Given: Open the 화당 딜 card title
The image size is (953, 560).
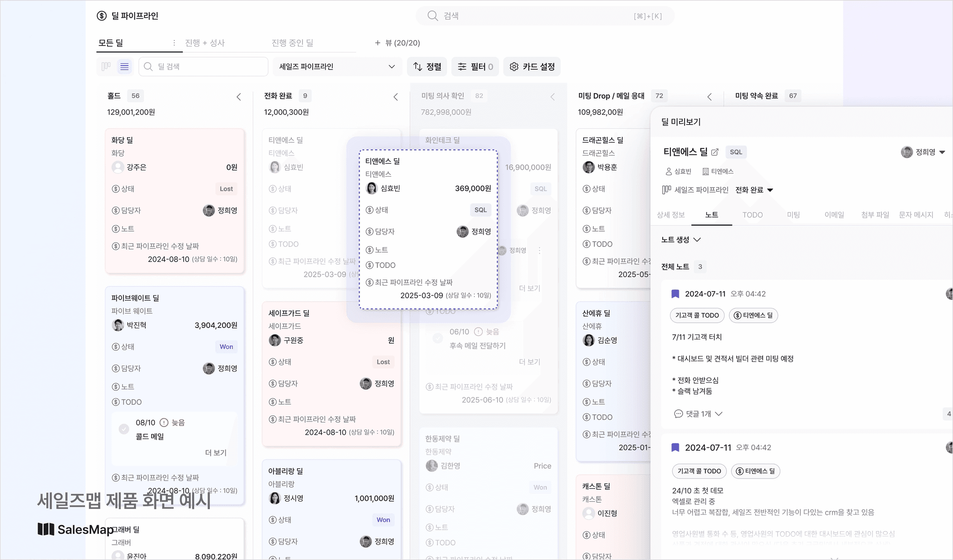Looking at the screenshot, I should tap(122, 140).
